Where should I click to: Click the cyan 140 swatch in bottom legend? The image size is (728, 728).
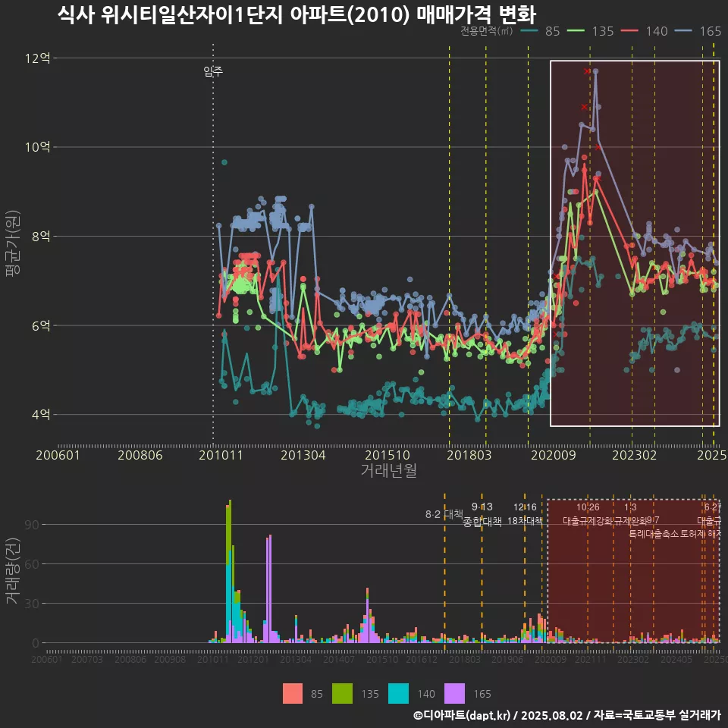(398, 694)
